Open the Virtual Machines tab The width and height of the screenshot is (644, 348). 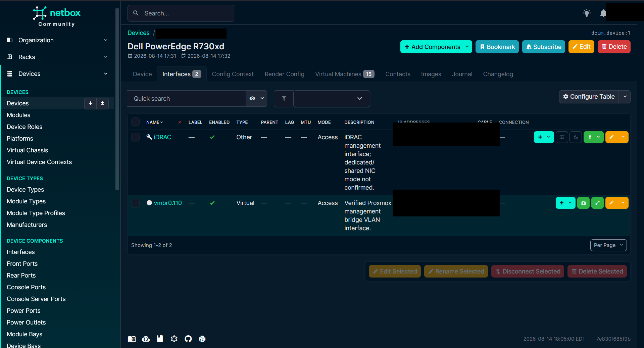tap(345, 74)
